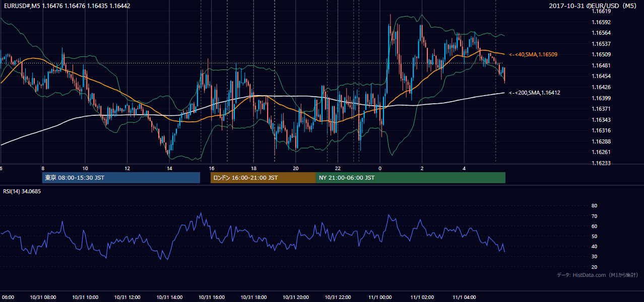The image size is (644, 302).
Task: Click price axis value 1.16619
Action: 601,11
